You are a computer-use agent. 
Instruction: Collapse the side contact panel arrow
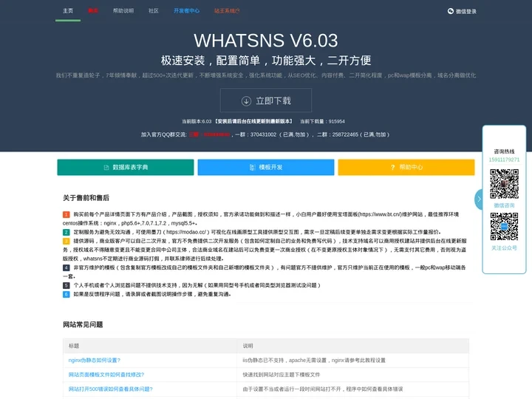tap(479, 199)
